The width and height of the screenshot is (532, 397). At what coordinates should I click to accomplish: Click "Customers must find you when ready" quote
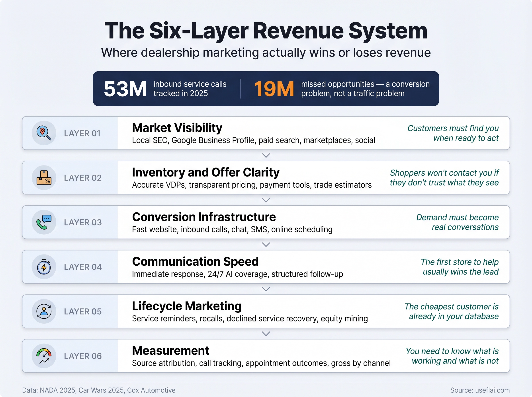(453, 133)
